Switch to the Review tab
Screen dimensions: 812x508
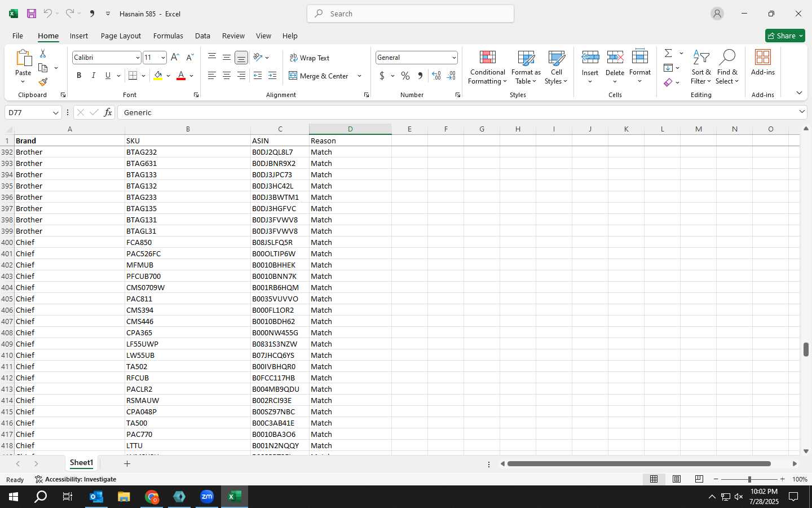[233, 36]
